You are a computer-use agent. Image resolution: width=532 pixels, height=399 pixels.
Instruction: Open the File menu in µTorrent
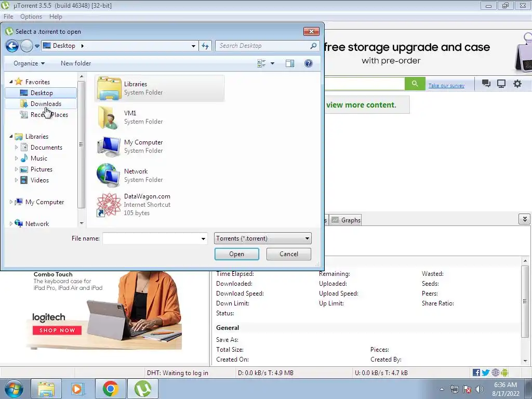8,17
